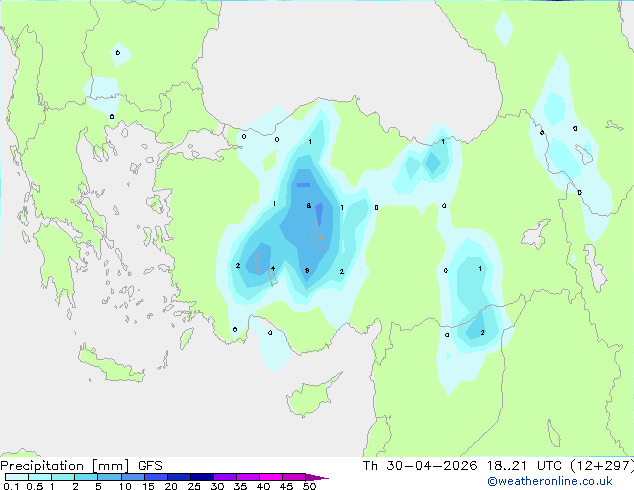Click the 0.1–0.5 mm legend swatch
The width and height of the screenshot is (634, 490).
[x=17, y=477]
